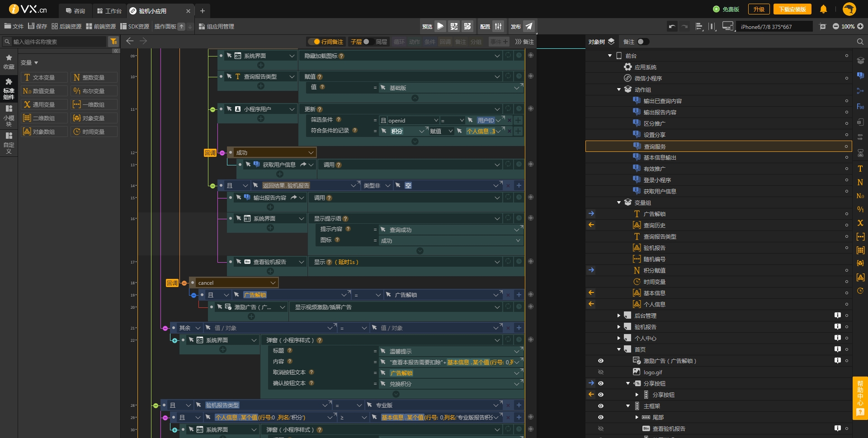Open 后端资源 backend resources
The image size is (868, 438).
[66, 27]
